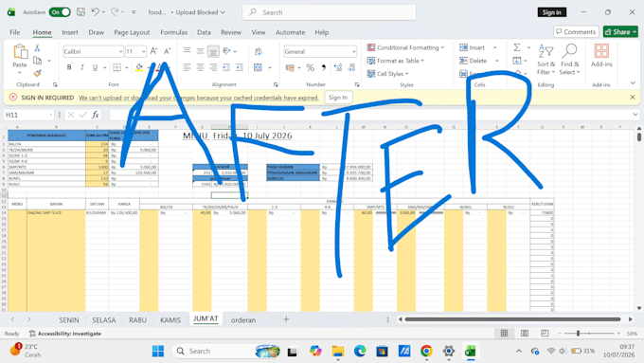This screenshot has width=644, height=363.
Task: Click Accessibility: Investigate in status bar
Action: pos(65,334)
